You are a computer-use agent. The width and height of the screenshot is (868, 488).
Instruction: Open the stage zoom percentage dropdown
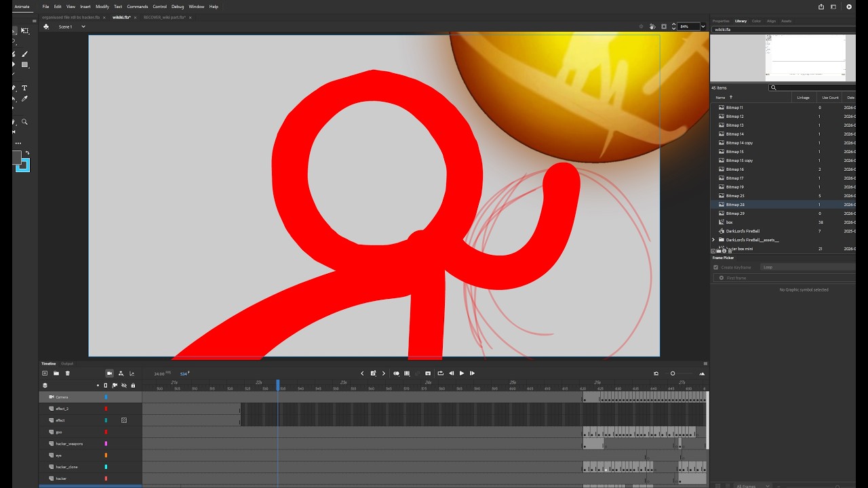click(703, 26)
